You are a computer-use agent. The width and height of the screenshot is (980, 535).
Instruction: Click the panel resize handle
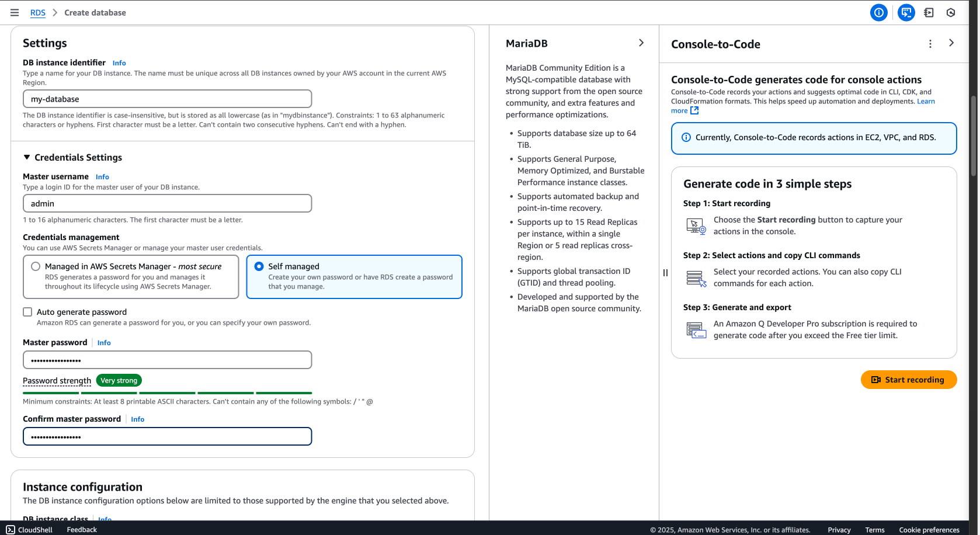point(665,273)
